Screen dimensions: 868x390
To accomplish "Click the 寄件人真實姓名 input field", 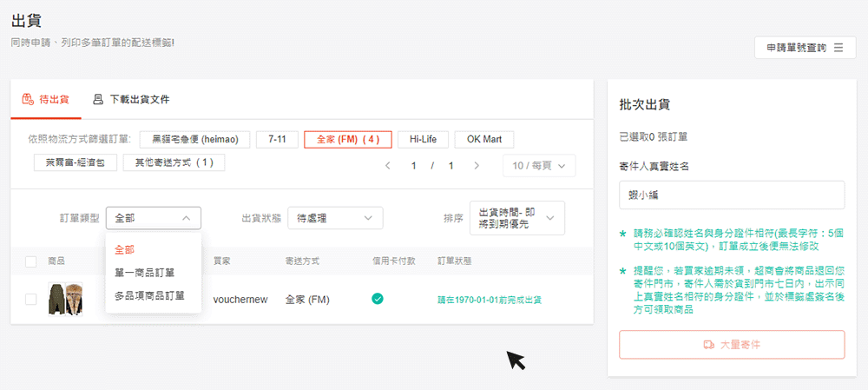I will (x=732, y=195).
